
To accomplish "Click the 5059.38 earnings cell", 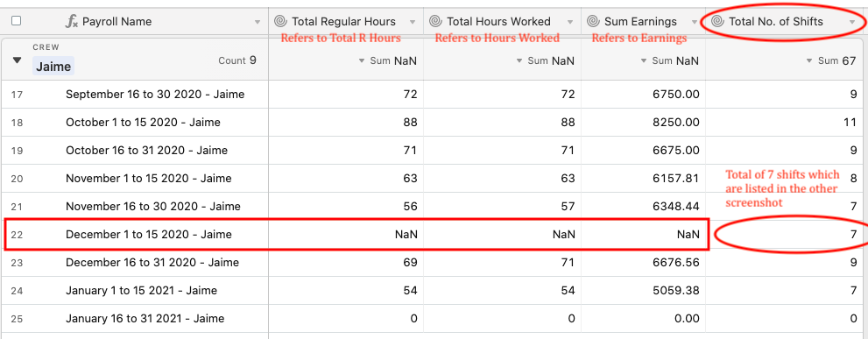I will point(643,291).
